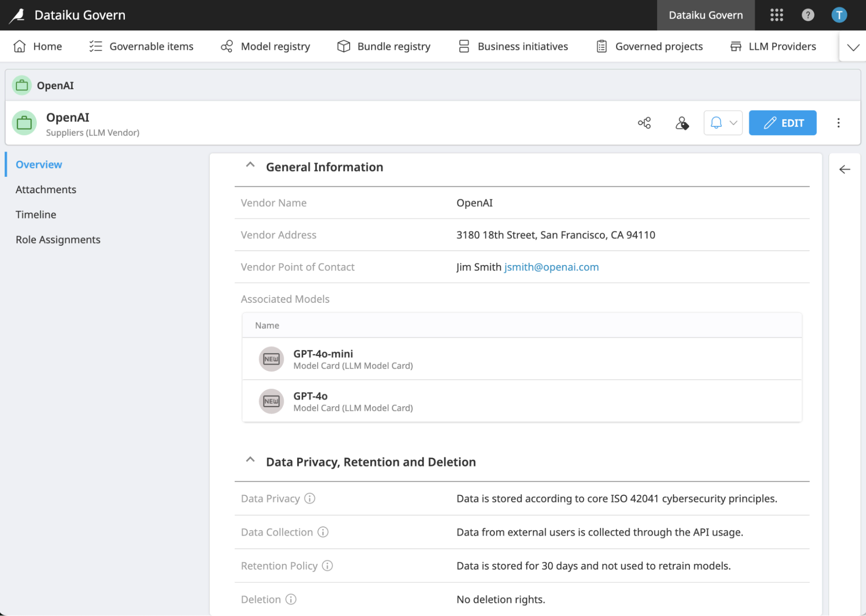Click the Dataiku bird logo
This screenshot has height=616, width=866.
tap(17, 15)
